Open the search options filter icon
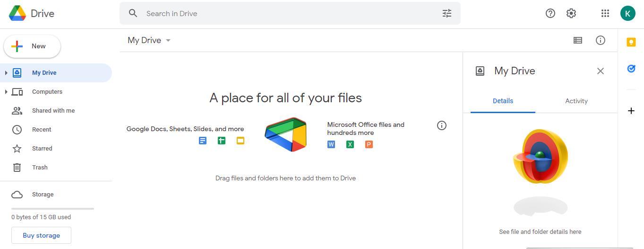The image size is (644, 249). [447, 13]
